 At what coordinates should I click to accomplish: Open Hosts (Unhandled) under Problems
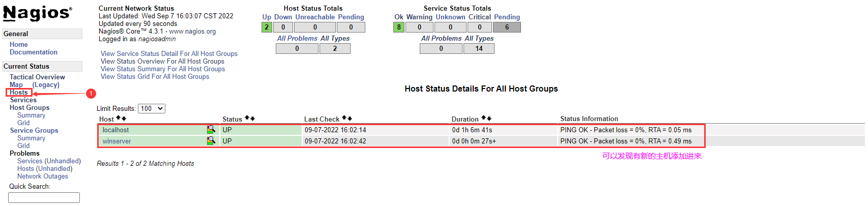(x=45, y=168)
